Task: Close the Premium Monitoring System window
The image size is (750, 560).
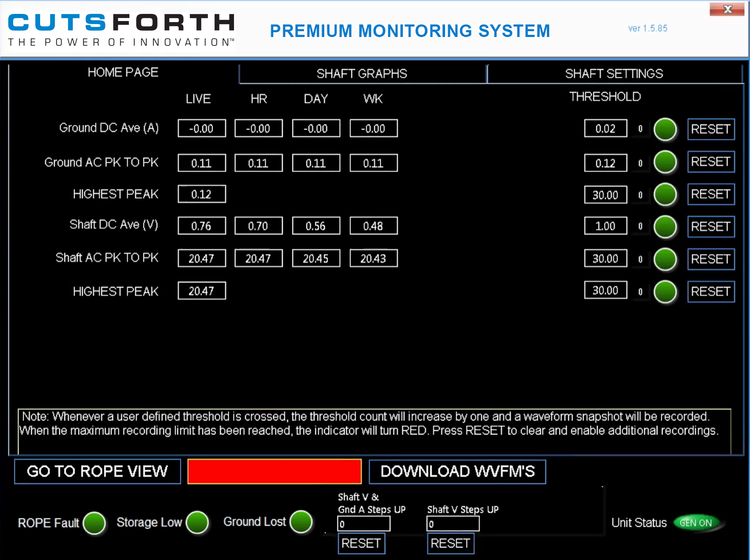Action: coord(727,9)
